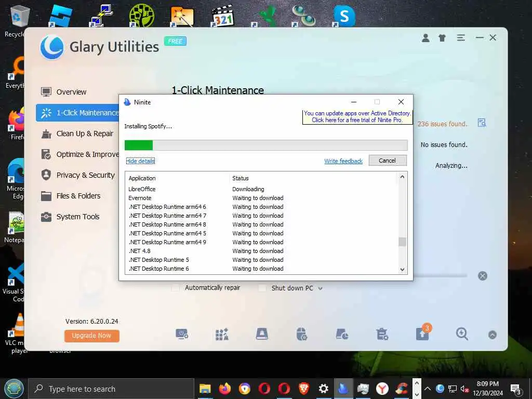Viewport: 532px width, 399px height.
Task: Open Startup Manager icon in Glary toolbar
Action: pos(182,334)
